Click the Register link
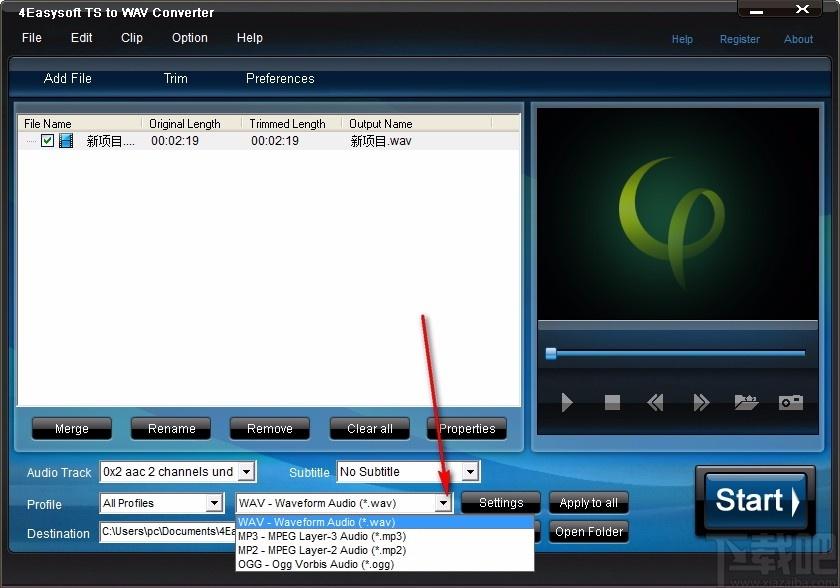The width and height of the screenshot is (840, 588). point(739,39)
